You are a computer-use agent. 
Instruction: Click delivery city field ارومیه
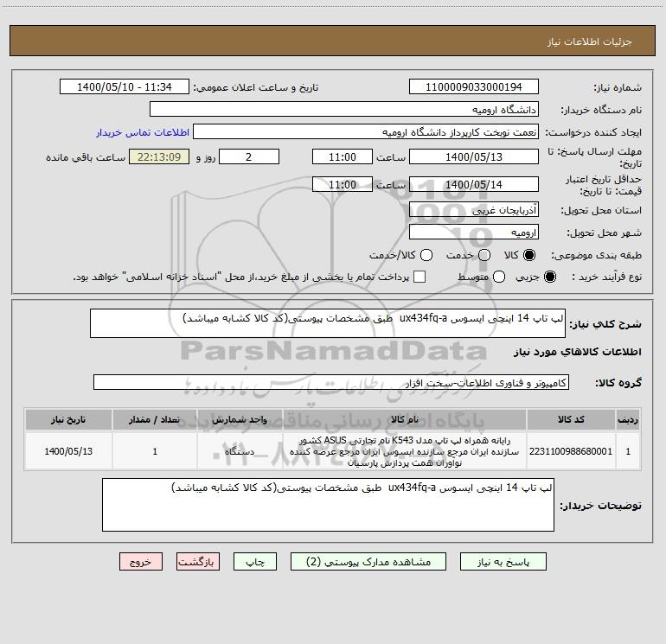coord(474,232)
